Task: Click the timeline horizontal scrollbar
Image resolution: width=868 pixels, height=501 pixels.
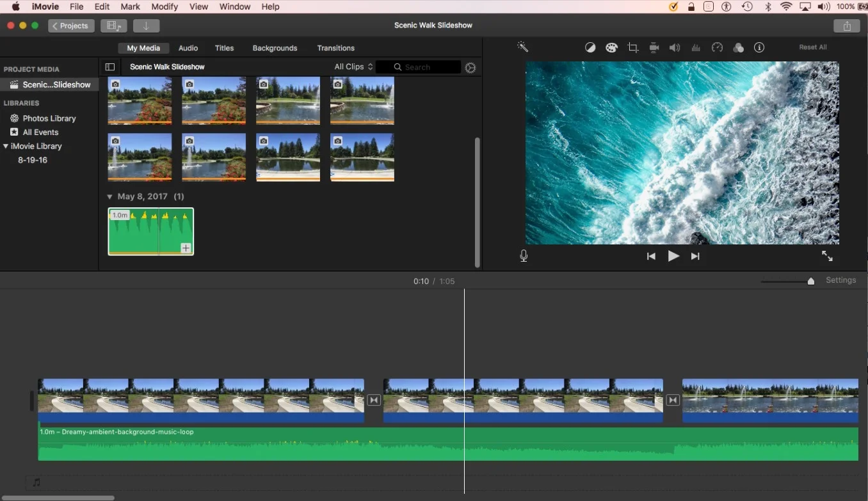Action: [57, 497]
